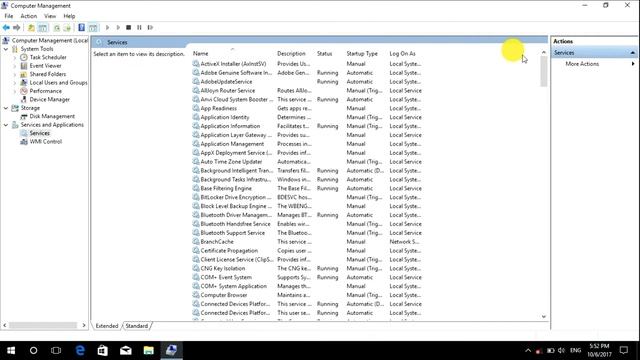Open the Mail app on the taskbar
Image resolution: width=640 pixels, height=360 pixels.
(x=126, y=350)
